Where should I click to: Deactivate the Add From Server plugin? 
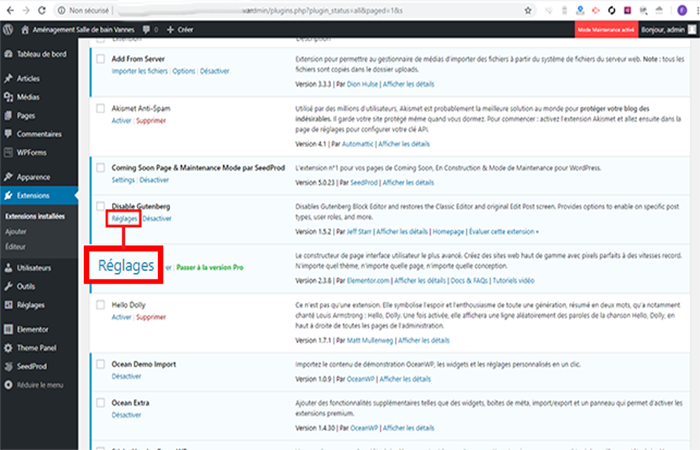[x=215, y=71]
